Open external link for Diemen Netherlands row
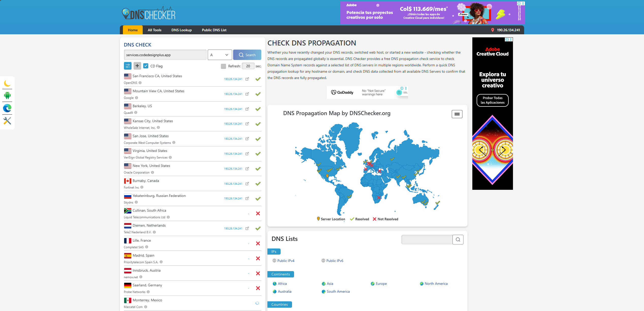 click(x=247, y=228)
